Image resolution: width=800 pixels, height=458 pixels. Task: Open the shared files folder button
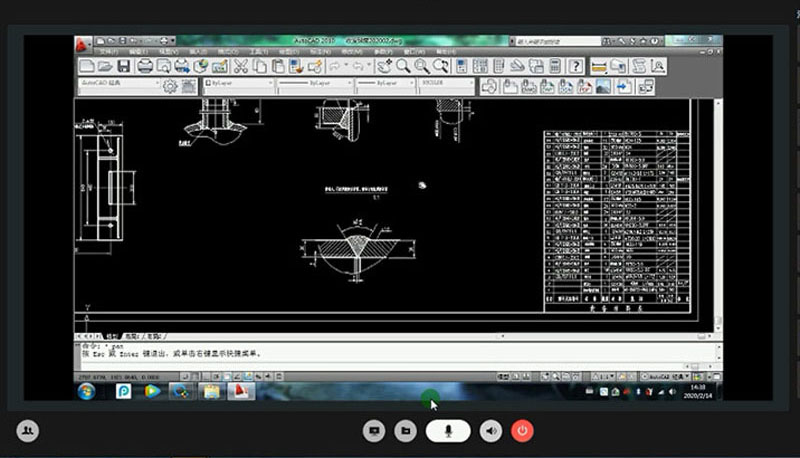click(405, 430)
